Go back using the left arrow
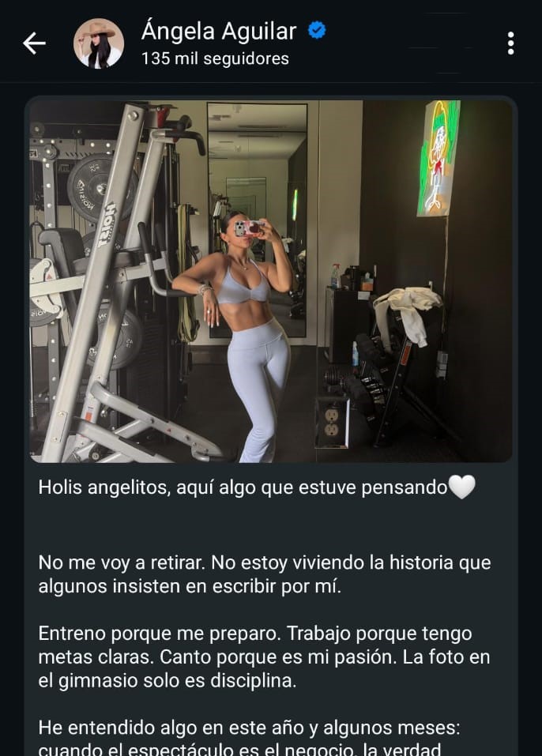This screenshot has height=756, width=542. point(34,43)
